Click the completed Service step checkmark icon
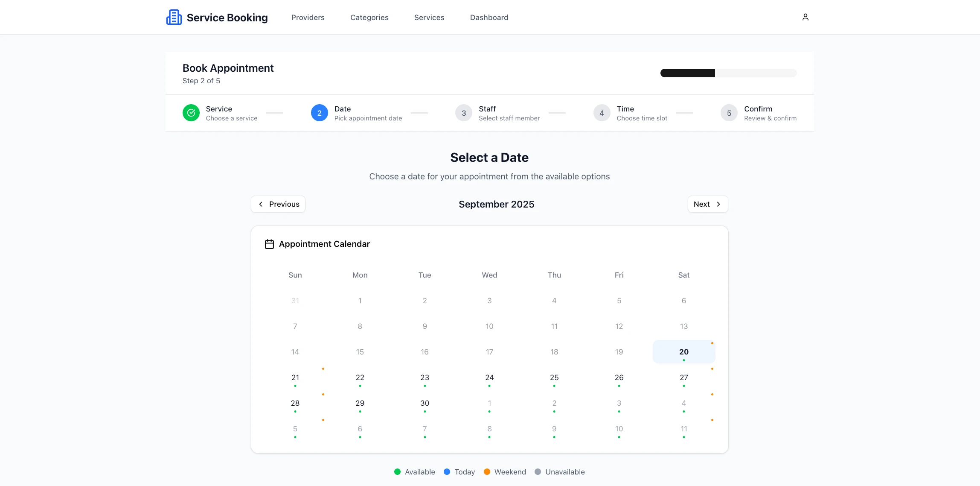 coord(191,113)
